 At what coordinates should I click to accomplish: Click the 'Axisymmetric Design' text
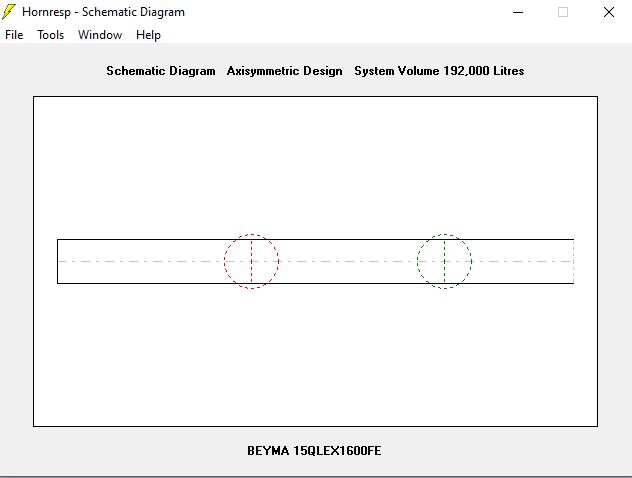[285, 71]
